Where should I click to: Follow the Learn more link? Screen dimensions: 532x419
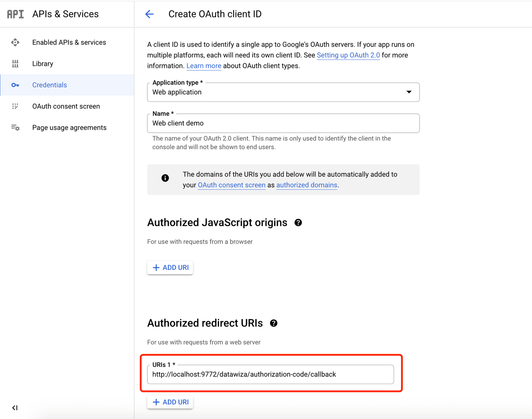(x=204, y=66)
